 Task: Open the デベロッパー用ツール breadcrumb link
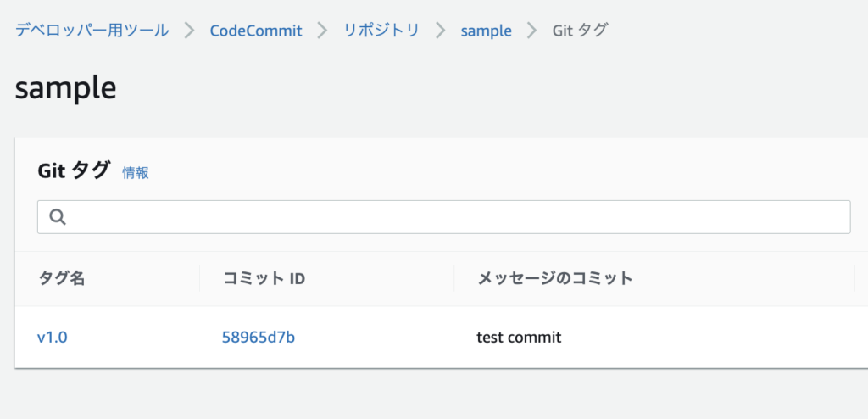92,31
